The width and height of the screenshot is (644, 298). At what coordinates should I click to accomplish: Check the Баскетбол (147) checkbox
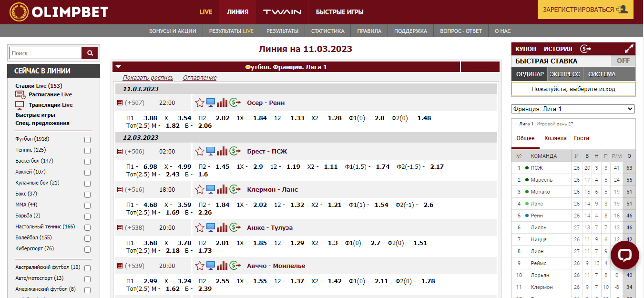(x=87, y=162)
